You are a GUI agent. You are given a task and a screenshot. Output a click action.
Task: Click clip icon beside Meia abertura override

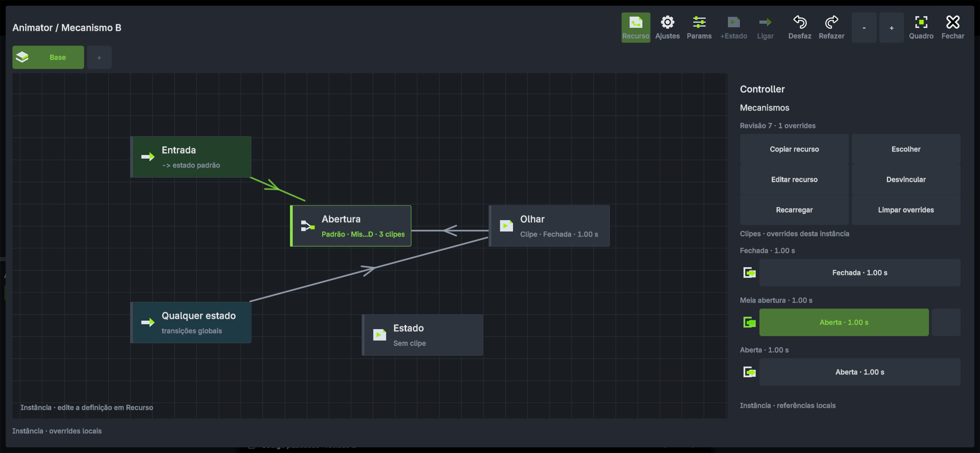(x=749, y=322)
